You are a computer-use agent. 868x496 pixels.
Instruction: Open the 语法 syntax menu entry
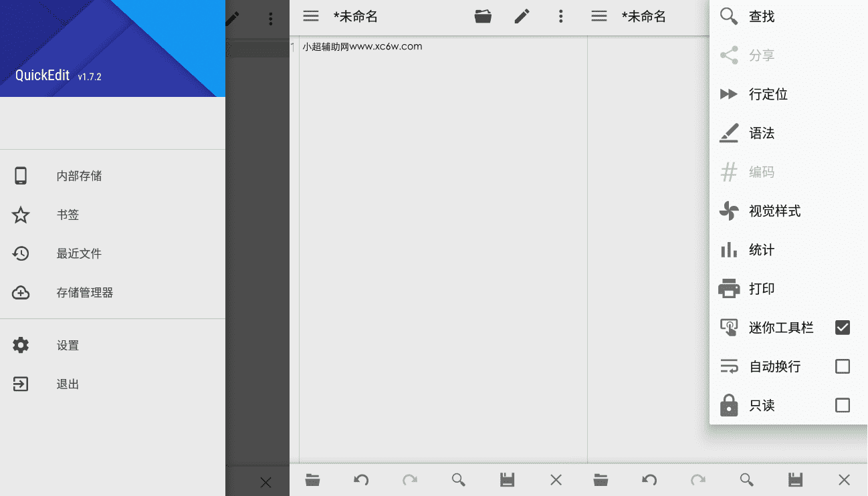tap(762, 133)
